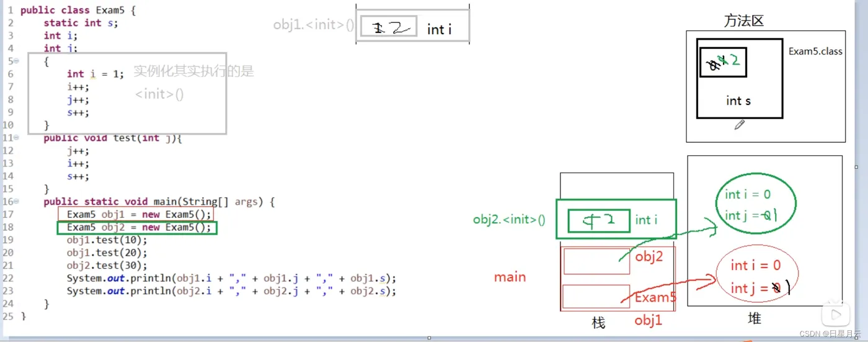Click the red 'main' label
The width and height of the screenshot is (868, 342).
pos(510,277)
